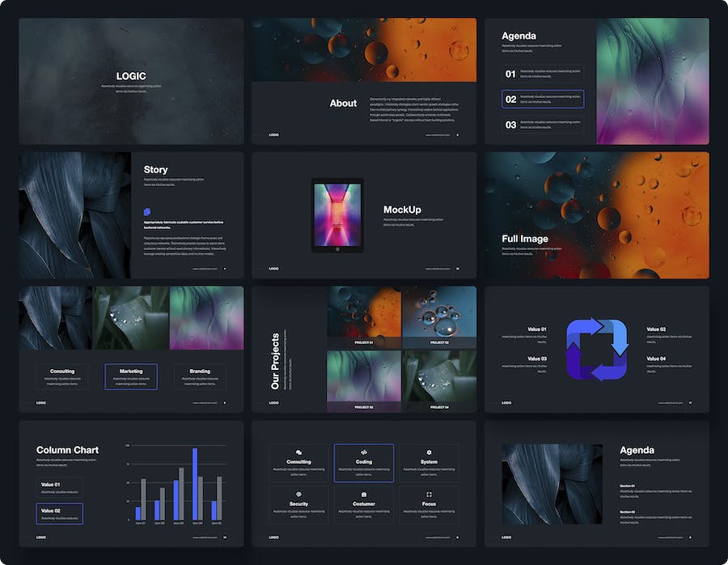The width and height of the screenshot is (728, 565).
Task: Open the PROJECT 04 image tile
Action: [x=439, y=381]
